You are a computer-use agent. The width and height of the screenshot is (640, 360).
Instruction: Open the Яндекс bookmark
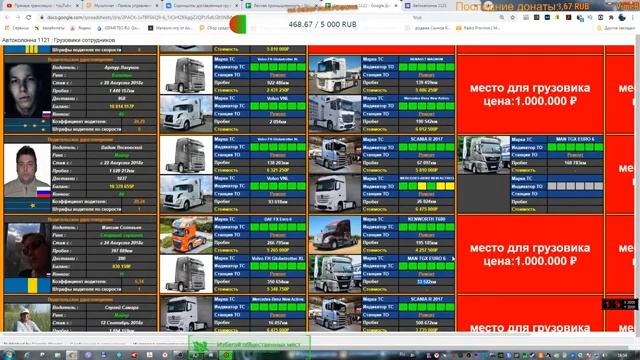(x=81, y=28)
